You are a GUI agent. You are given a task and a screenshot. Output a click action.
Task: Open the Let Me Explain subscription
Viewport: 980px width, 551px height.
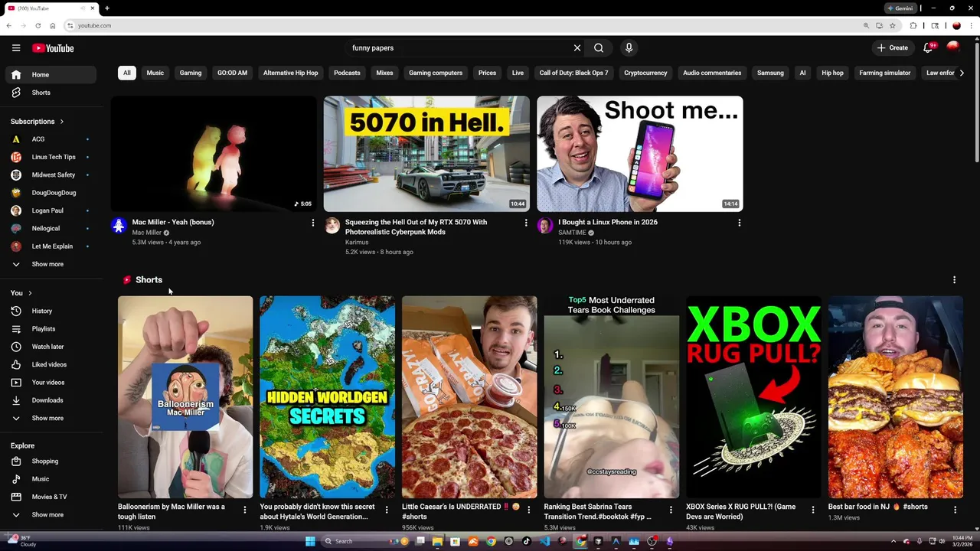(x=51, y=246)
